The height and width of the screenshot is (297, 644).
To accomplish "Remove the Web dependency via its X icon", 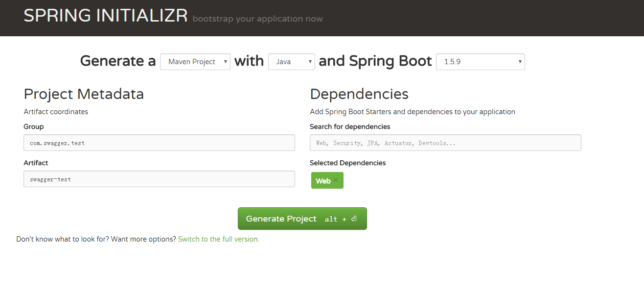I will [335, 180].
